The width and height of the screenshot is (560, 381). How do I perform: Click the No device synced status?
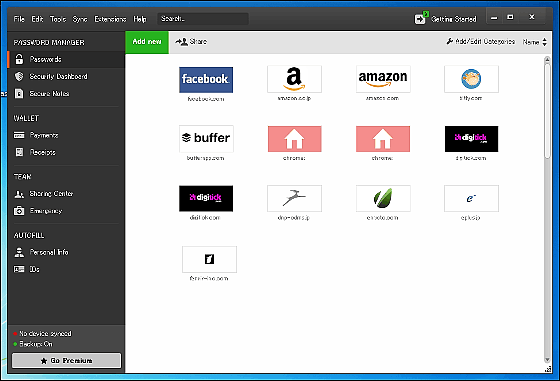tap(42, 334)
